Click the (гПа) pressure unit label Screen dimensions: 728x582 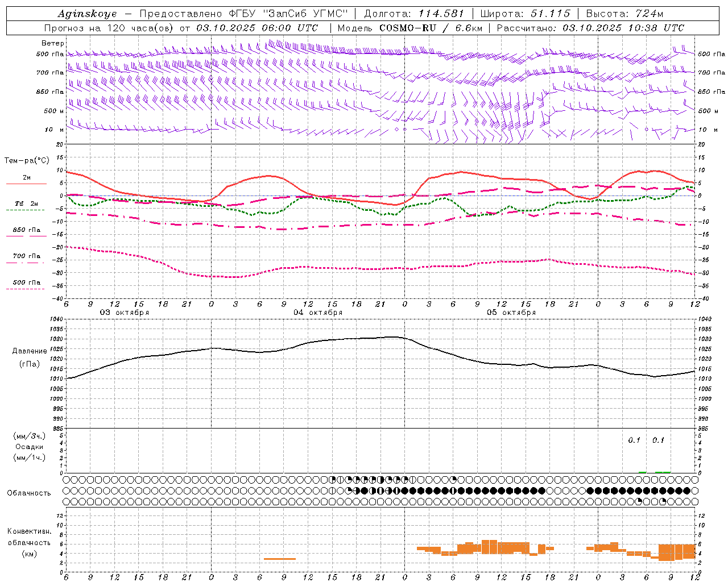pos(30,364)
